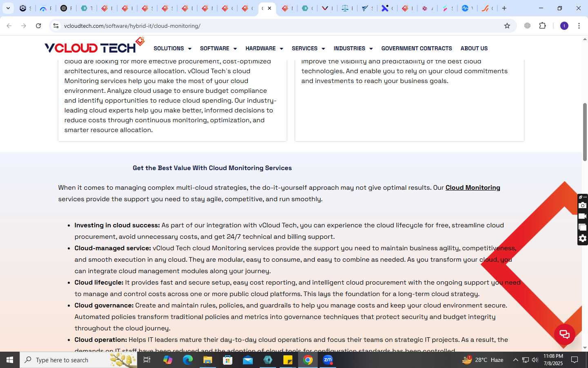
Task: Open Microsoft Store from the taskbar
Action: 227,360
